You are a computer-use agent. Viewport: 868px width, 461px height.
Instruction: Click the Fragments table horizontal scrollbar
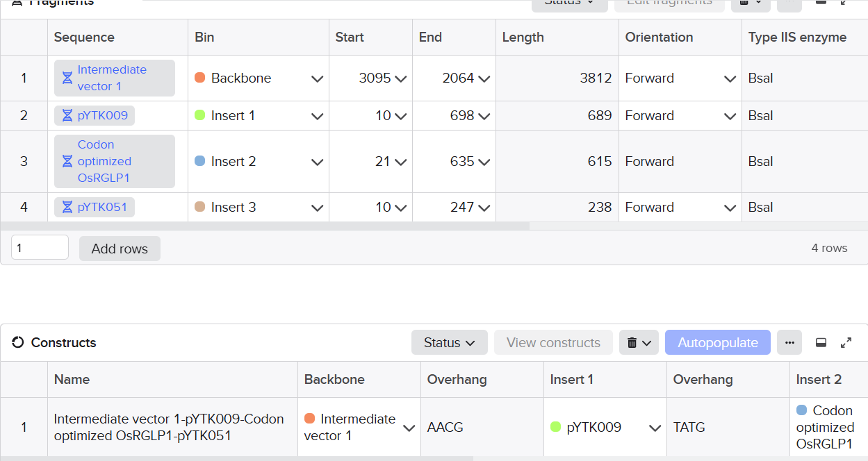(264, 226)
